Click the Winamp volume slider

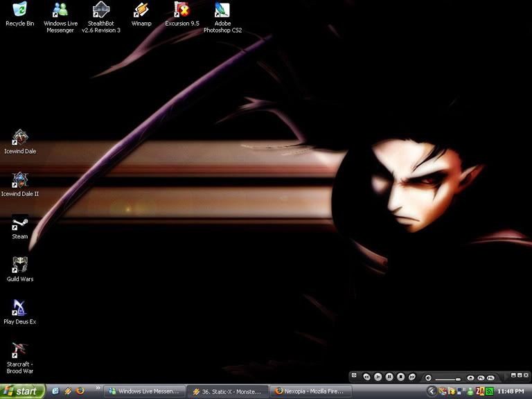point(448,378)
